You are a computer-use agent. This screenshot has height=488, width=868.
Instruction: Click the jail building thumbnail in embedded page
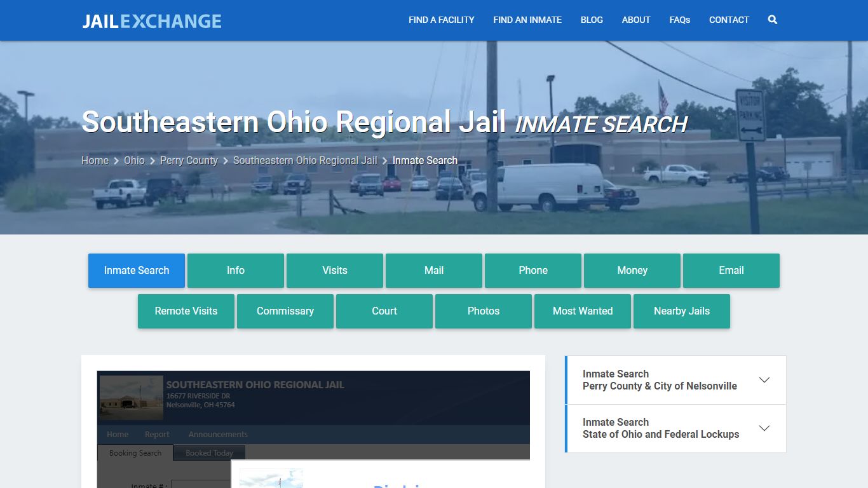pyautogui.click(x=132, y=398)
